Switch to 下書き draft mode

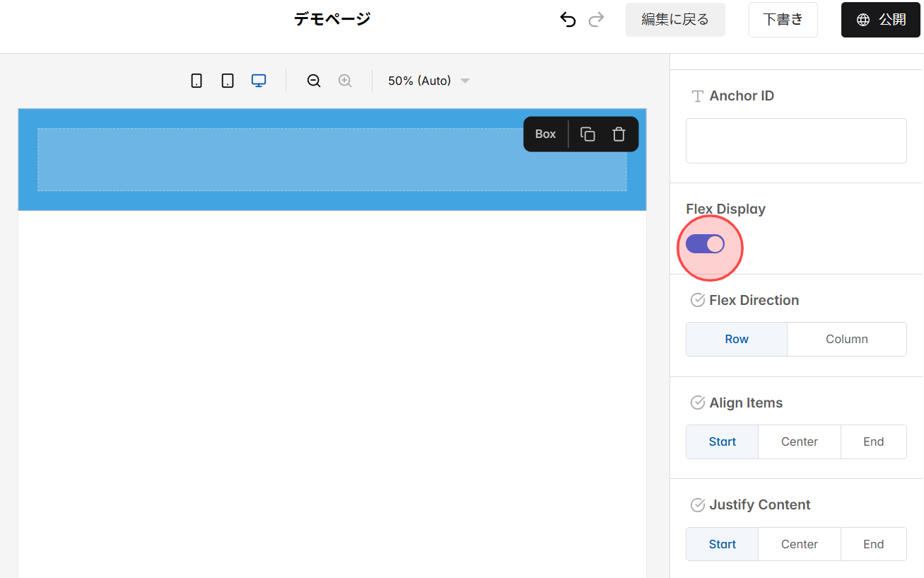click(x=783, y=19)
